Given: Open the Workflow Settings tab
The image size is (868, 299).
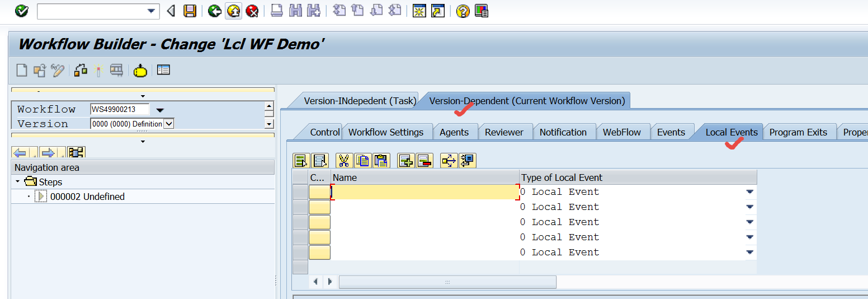Looking at the screenshot, I should (386, 133).
